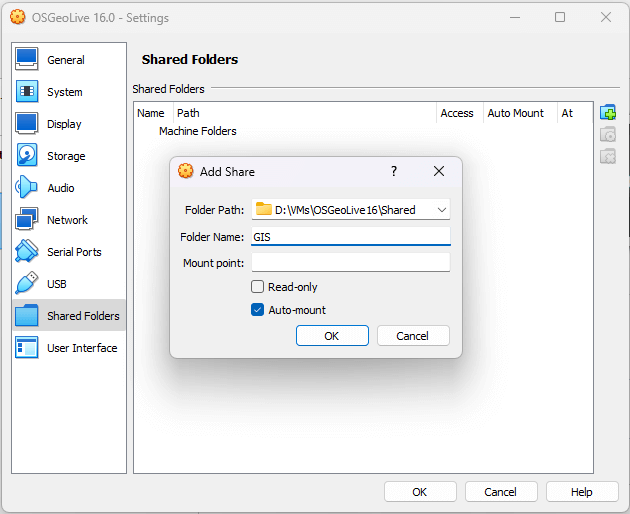Uncheck the Auto-mount checkbox

point(257,310)
